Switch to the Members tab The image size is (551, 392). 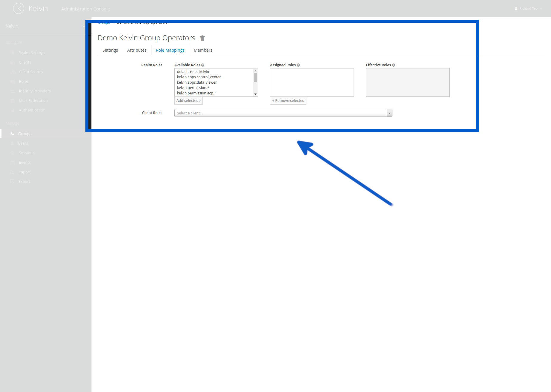point(203,50)
